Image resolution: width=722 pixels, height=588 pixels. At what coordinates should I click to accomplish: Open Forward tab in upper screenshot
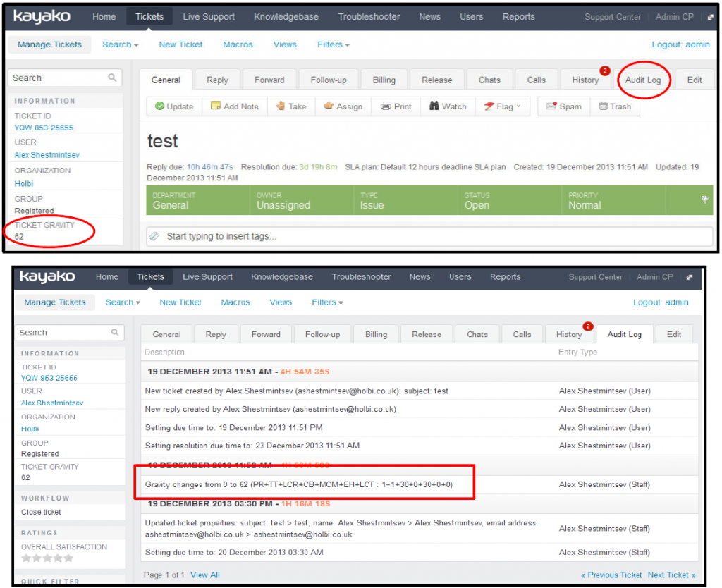click(x=269, y=80)
